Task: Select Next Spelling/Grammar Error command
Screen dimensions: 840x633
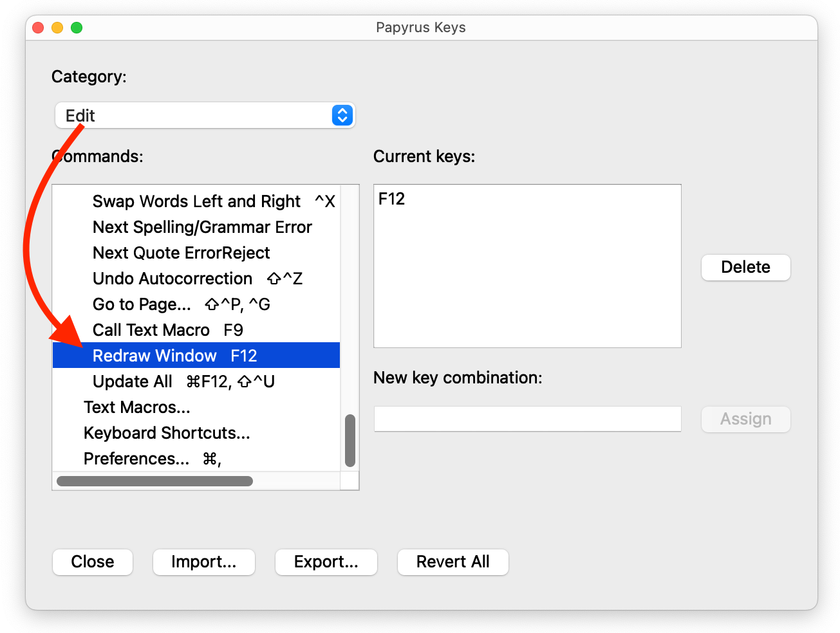Action: pyautogui.click(x=196, y=227)
